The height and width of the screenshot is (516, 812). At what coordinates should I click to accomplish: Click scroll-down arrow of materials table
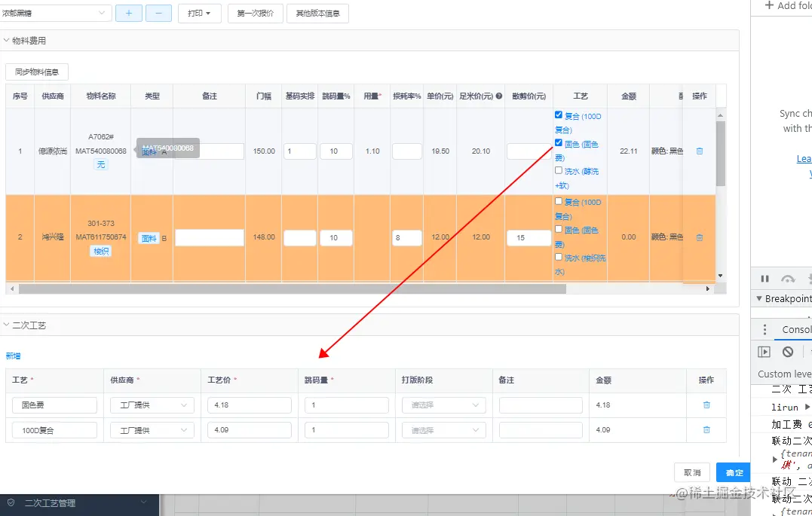(x=720, y=276)
